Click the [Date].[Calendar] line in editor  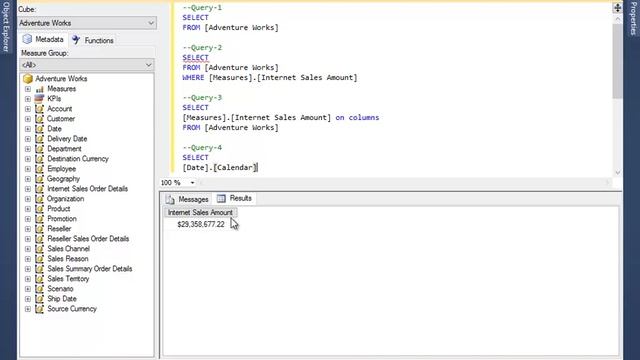click(x=220, y=167)
